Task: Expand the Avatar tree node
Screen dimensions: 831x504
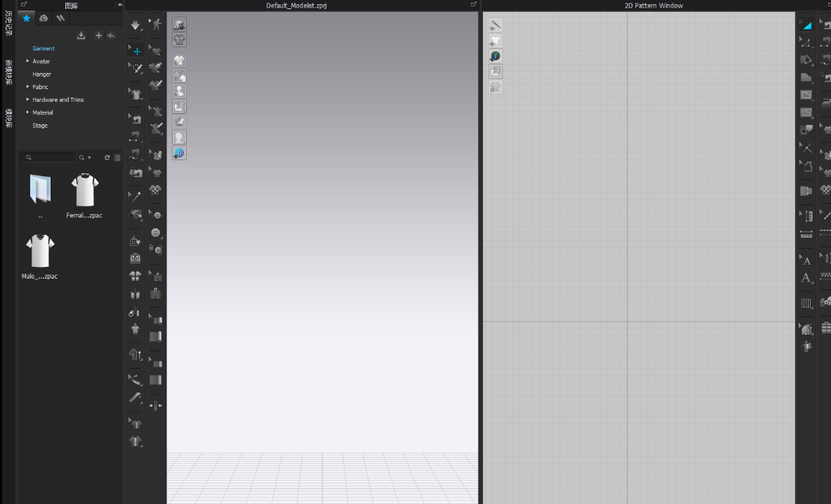Action: [28, 61]
